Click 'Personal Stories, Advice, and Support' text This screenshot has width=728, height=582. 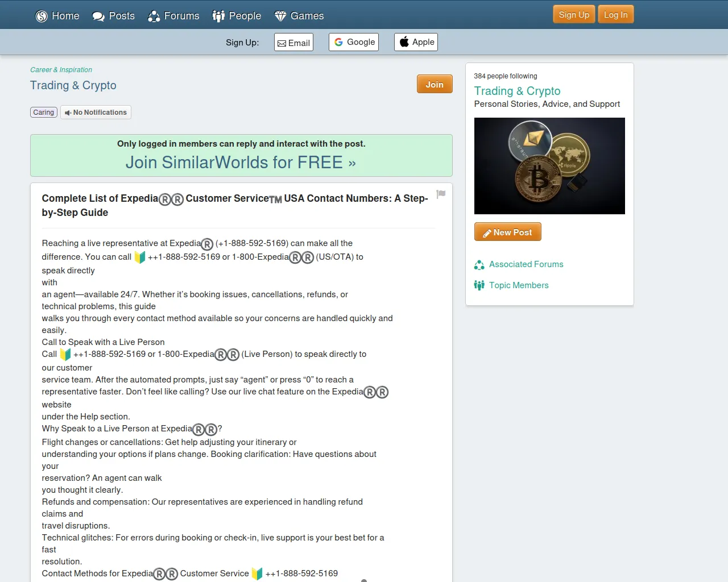[547, 104]
